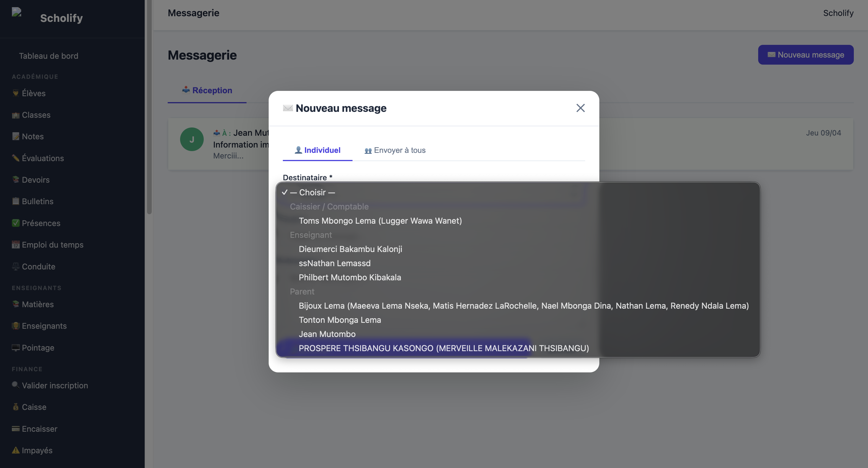Open Tableau de bord in sidebar
This screenshot has height=468, width=868.
coord(48,56)
